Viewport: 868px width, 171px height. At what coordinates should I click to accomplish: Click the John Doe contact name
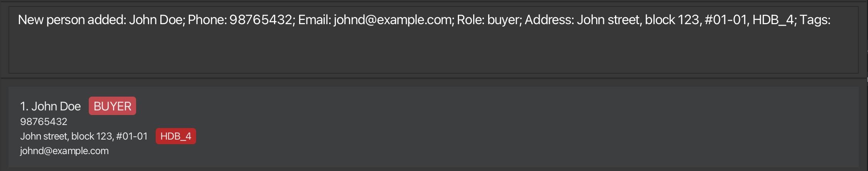(x=56, y=106)
